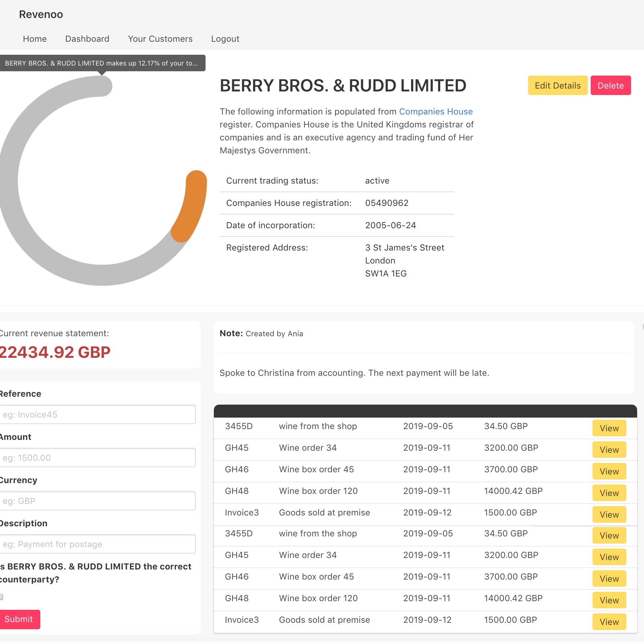Submit the revenue form
This screenshot has height=644, width=644.
(x=19, y=619)
